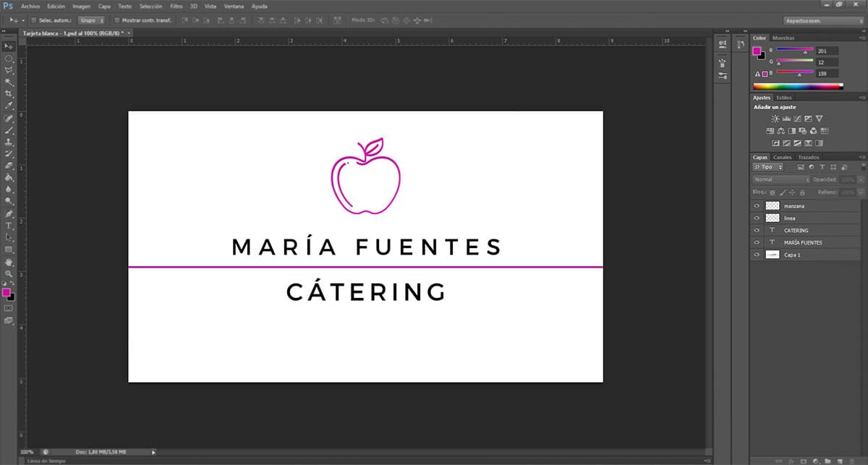Add a Levels adjustment
Viewport: 868px width, 465px height.
[786, 118]
